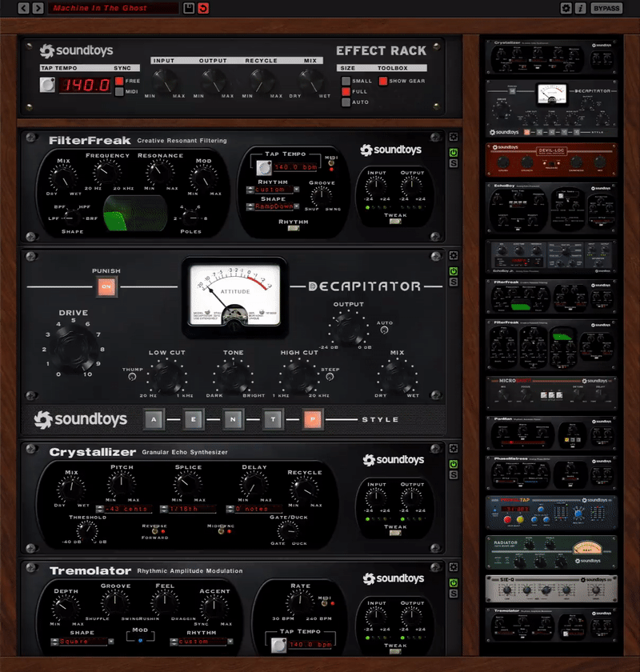Screen dimensions: 640x672
Task: Toggle FilterFreak power icon
Action: [x=453, y=153]
